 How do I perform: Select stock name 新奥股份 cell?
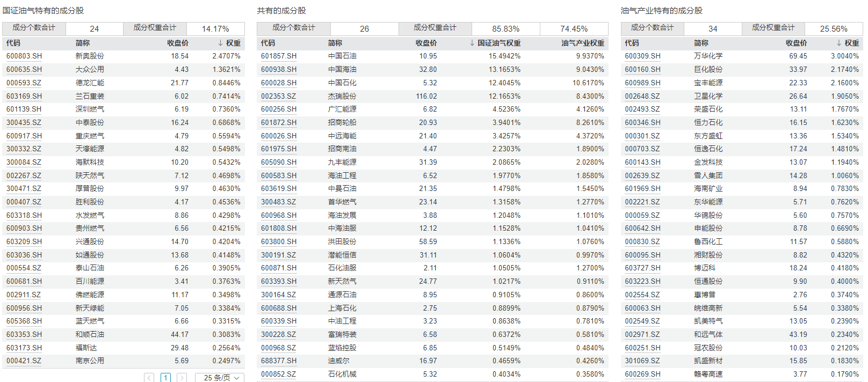click(x=90, y=56)
